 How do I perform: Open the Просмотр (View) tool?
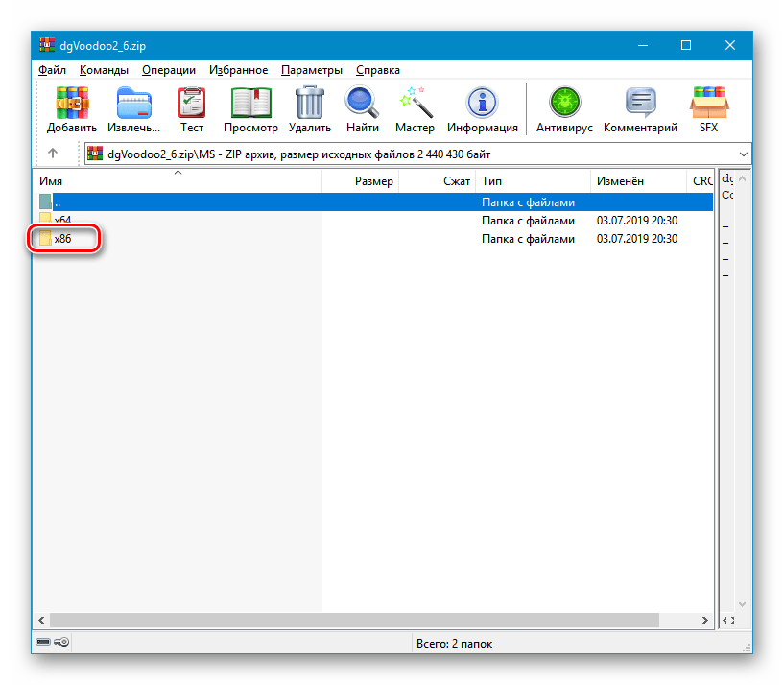coord(250,109)
